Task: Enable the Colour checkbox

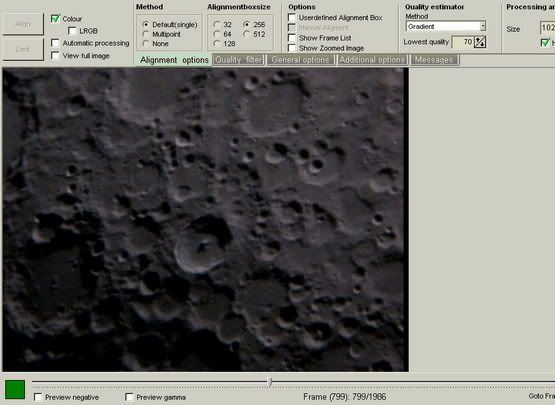Action: click(x=56, y=18)
